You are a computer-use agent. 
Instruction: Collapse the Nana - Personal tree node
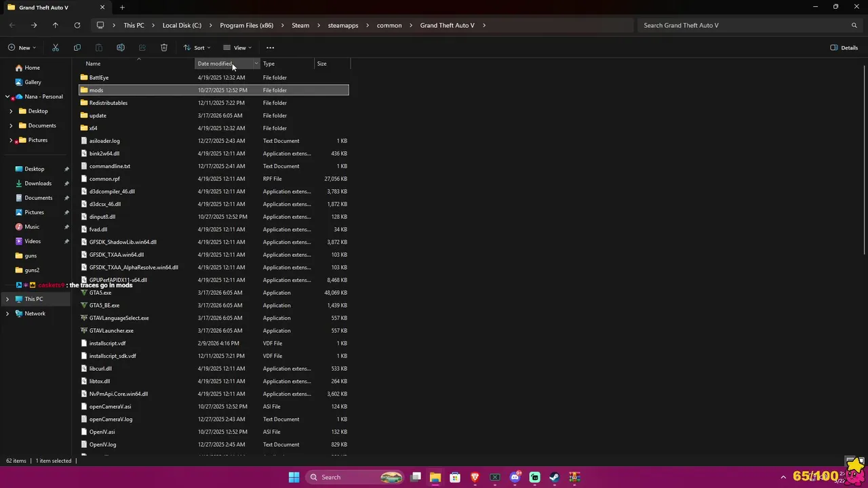click(x=7, y=97)
